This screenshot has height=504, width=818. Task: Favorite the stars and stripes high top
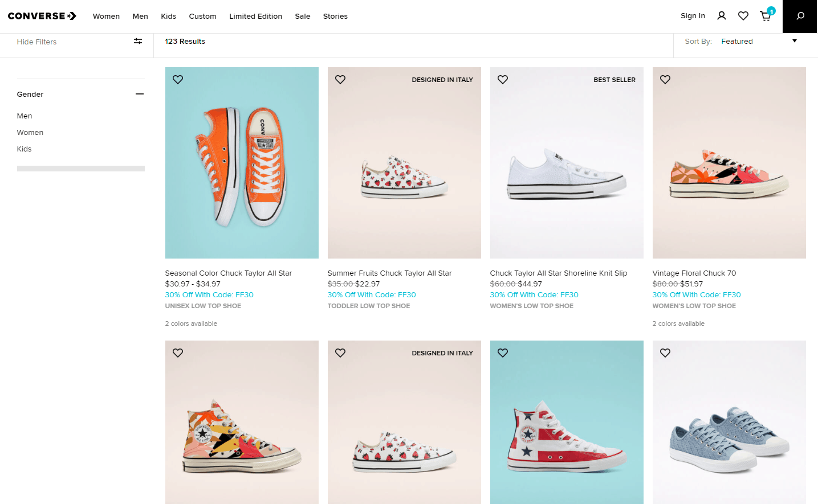pyautogui.click(x=503, y=353)
